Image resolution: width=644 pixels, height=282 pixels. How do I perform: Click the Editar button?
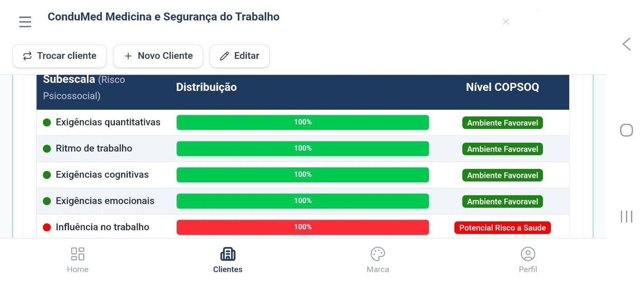click(x=239, y=56)
